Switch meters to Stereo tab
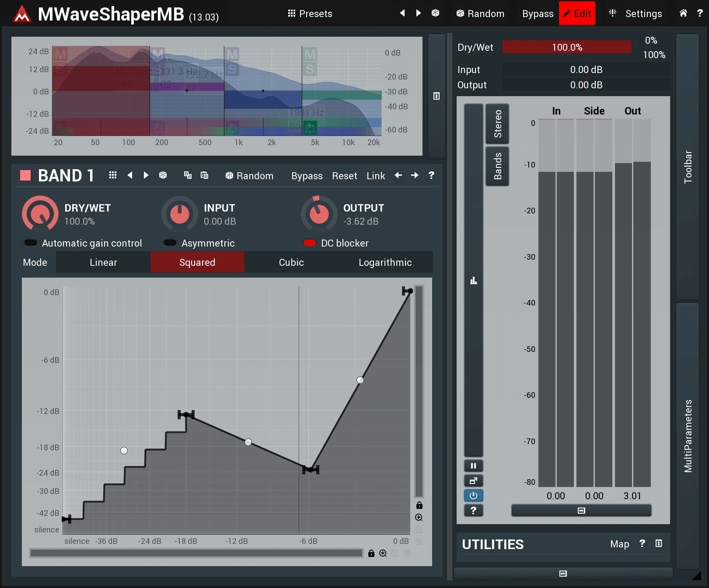 (x=497, y=124)
